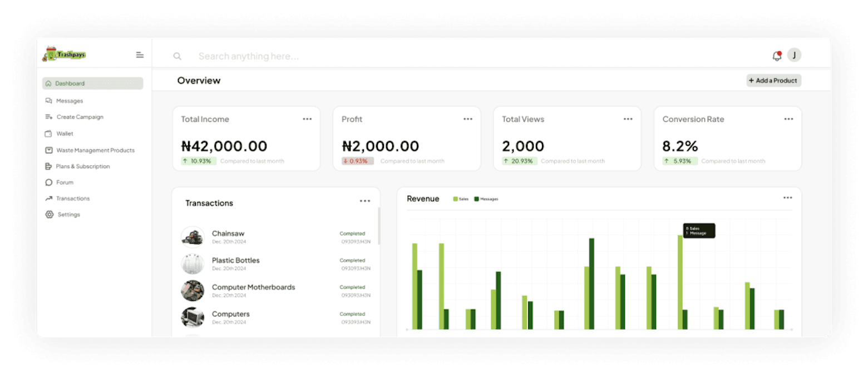The width and height of the screenshot is (868, 376).
Task: Open Waste Management Products page
Action: 95,150
